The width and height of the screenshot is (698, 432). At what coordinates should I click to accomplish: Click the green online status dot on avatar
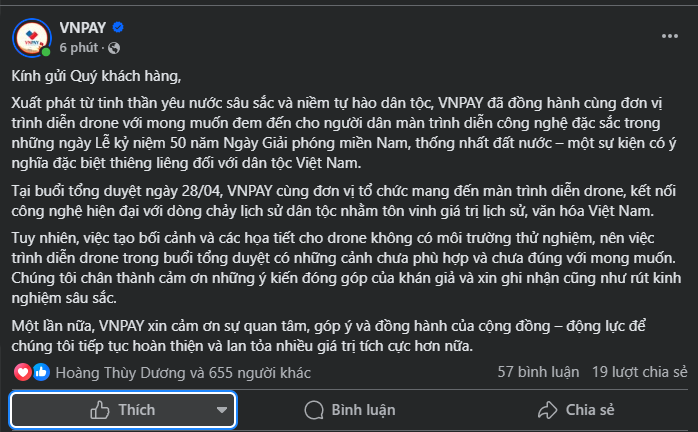(45, 52)
